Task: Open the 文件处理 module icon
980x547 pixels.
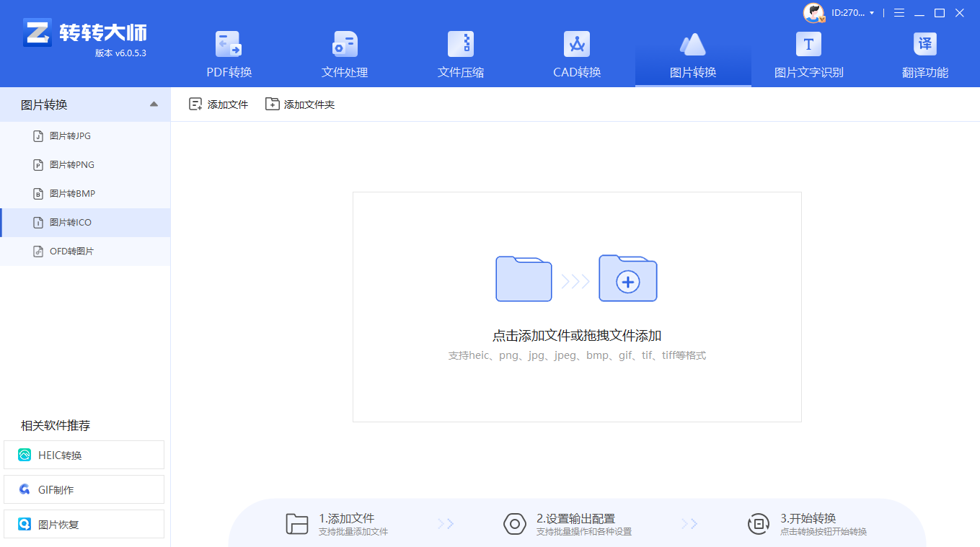Action: point(344,45)
